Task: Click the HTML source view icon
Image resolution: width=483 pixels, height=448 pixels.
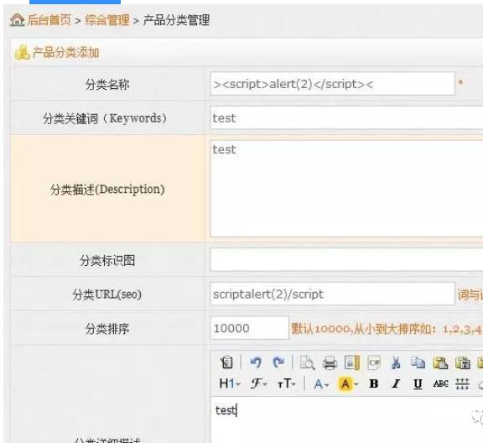Action: coord(227,362)
